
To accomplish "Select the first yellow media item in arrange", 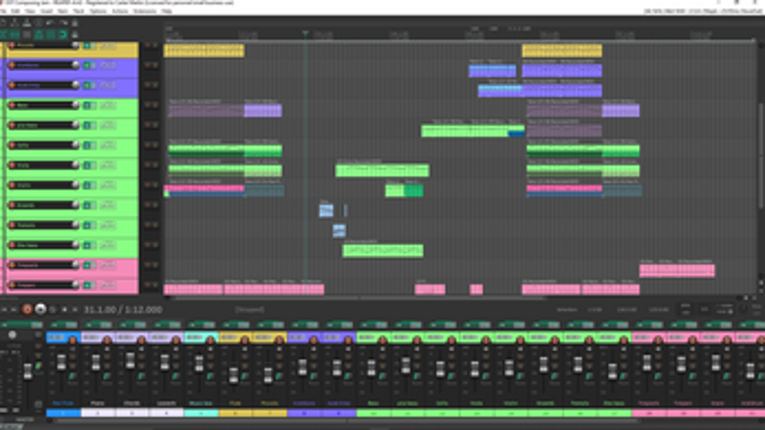I will coord(204,50).
